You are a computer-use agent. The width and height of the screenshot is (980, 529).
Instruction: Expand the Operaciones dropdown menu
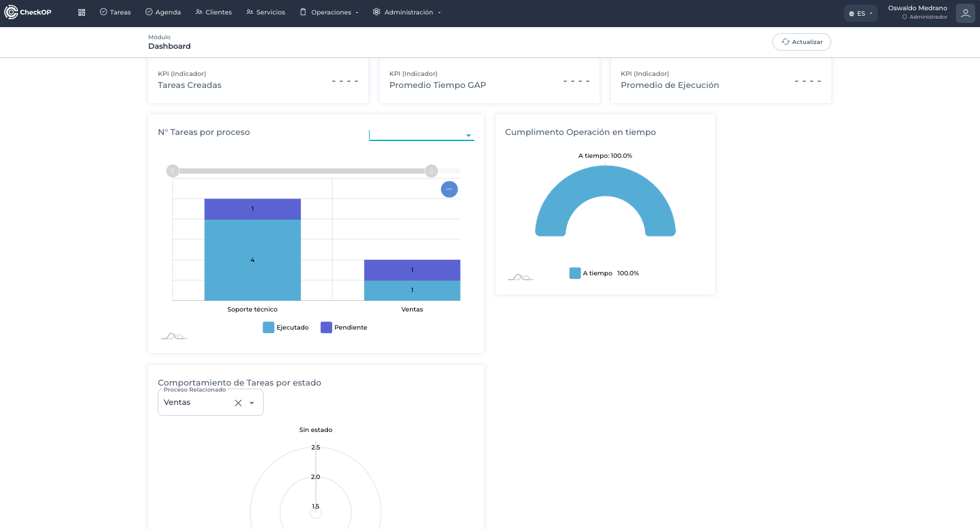click(x=329, y=12)
